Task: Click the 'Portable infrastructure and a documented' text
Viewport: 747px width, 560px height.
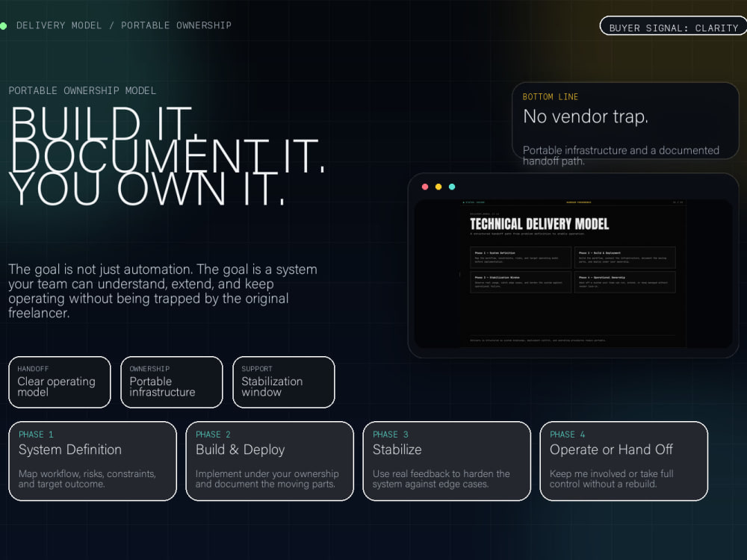Action: pyautogui.click(x=621, y=150)
